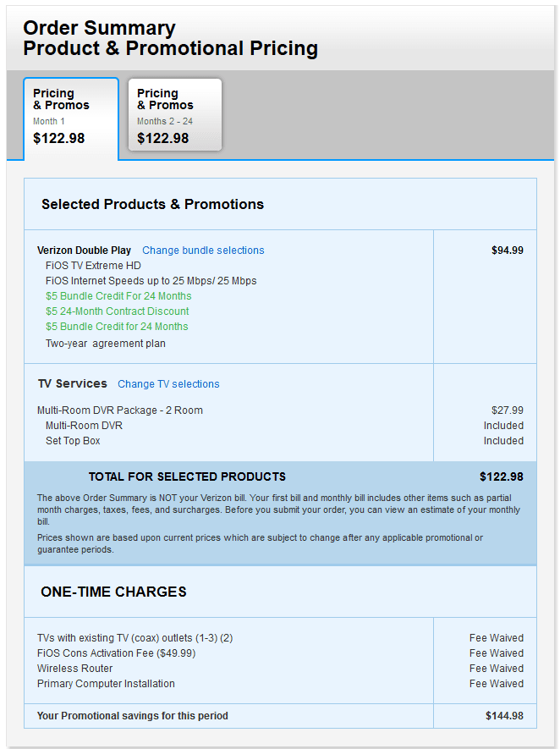Click FiOS Internet Speeds 25 Mbps line
The width and height of the screenshot is (560, 749).
pos(151,281)
